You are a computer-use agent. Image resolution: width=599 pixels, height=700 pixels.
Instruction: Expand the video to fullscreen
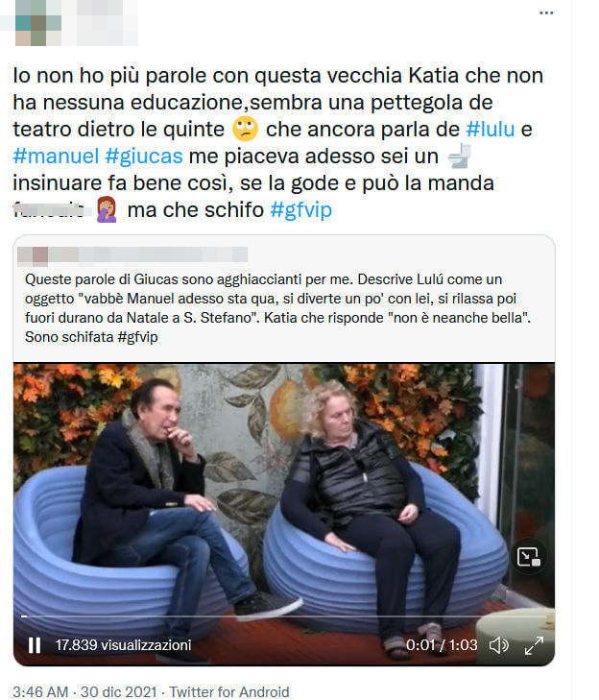(534, 645)
